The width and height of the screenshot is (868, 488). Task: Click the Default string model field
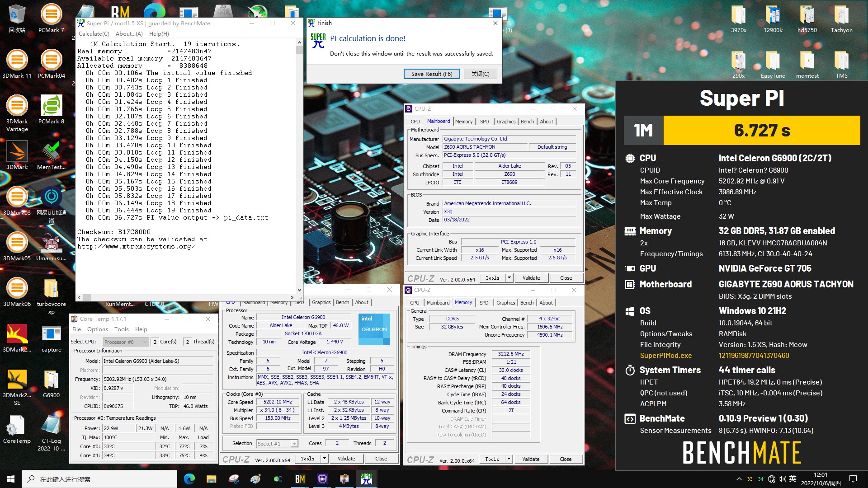[x=552, y=147]
